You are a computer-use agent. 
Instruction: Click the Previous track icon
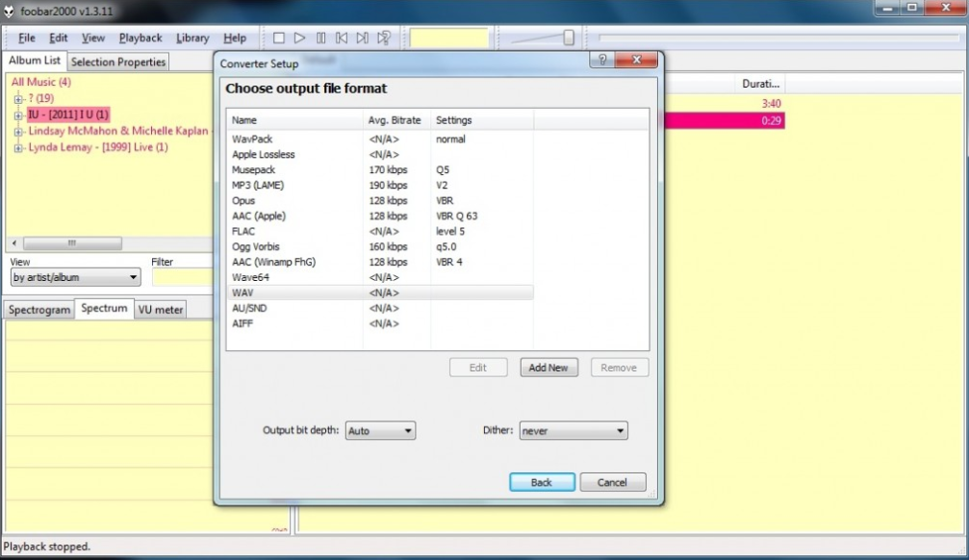click(x=342, y=38)
